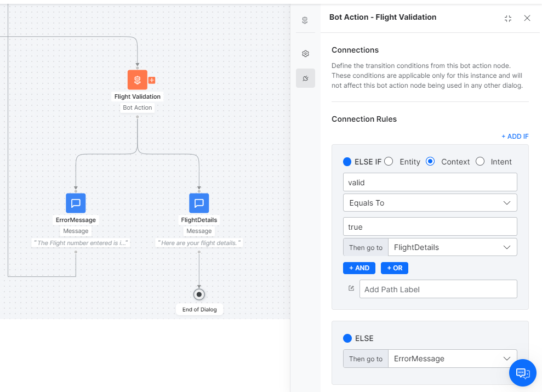Open the ErrorMessage dropdown under ELSE
Viewport: 542px width, 392px height.
452,358
